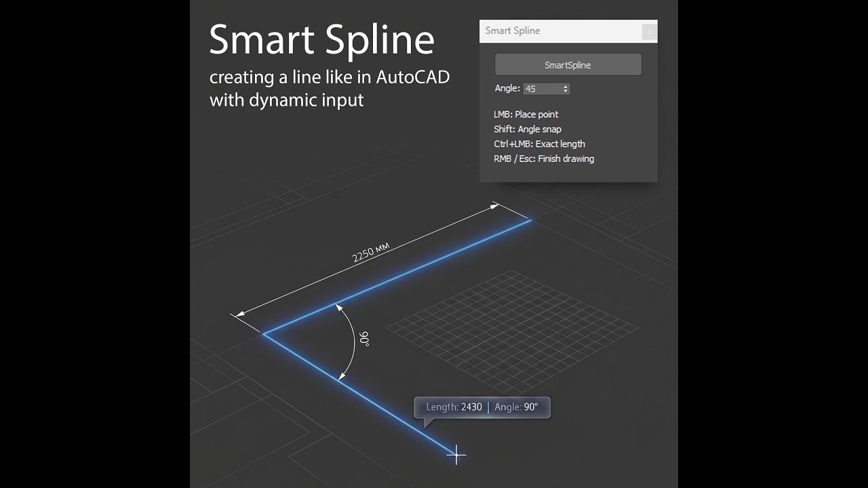Click the 'RMB / Esc: Finish drawing' text
The image size is (868, 488).
coord(544,159)
